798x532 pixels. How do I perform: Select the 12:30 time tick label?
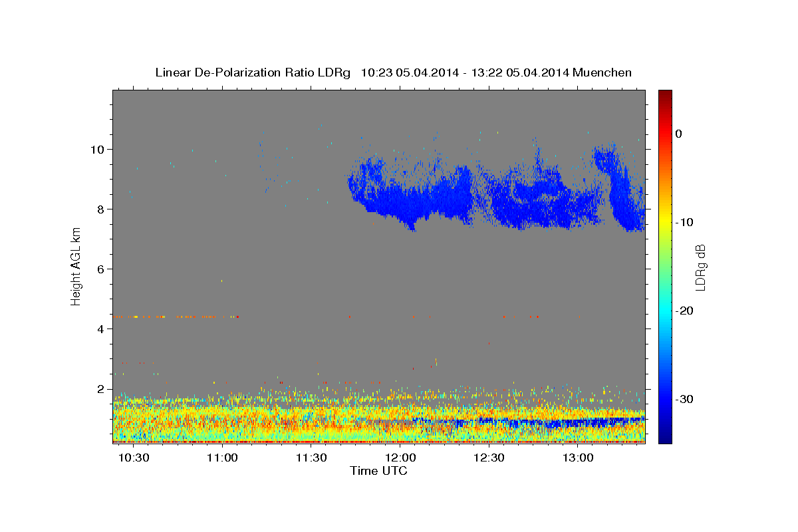coord(489,458)
